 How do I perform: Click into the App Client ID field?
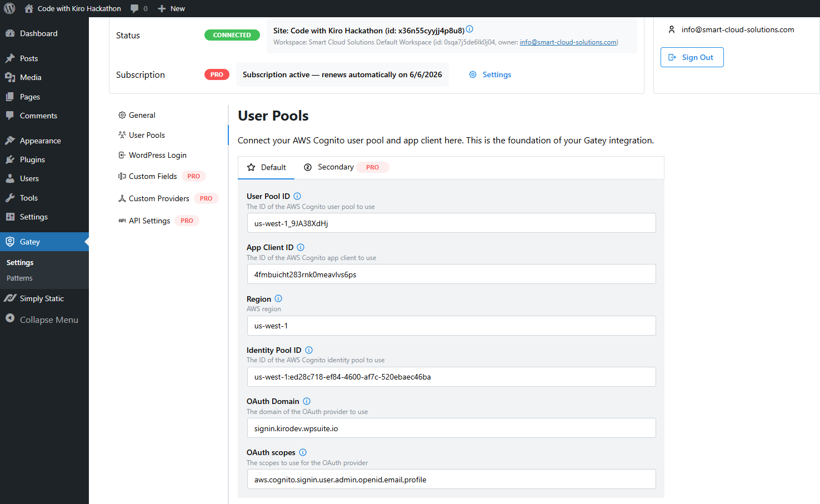[x=451, y=274]
